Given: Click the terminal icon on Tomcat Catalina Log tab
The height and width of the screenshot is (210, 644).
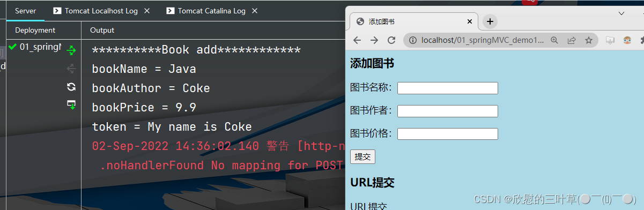Looking at the screenshot, I should (x=171, y=11).
